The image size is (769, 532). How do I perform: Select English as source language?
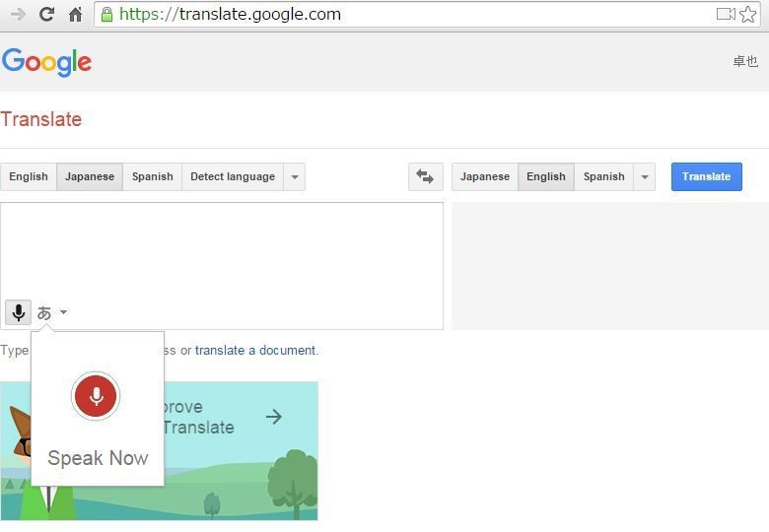(29, 177)
